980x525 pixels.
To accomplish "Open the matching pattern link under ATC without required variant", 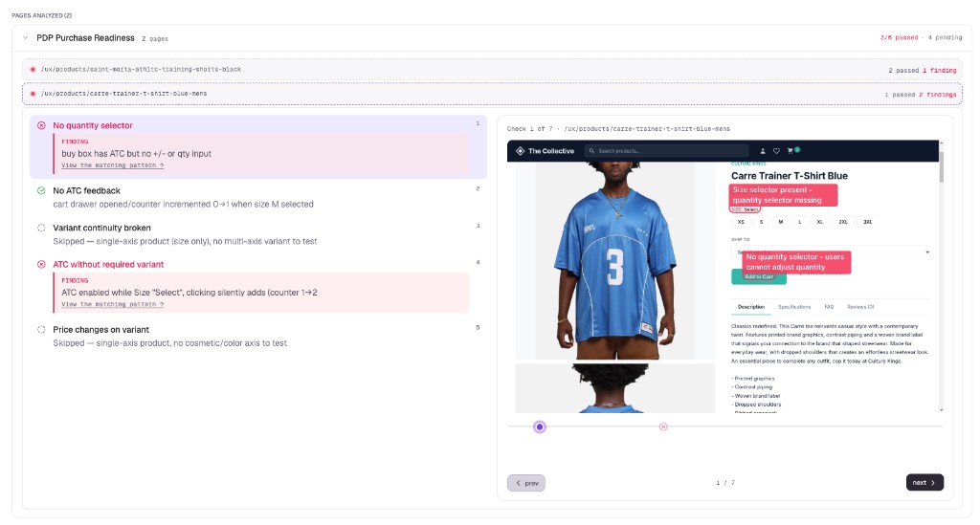I will coord(113,304).
